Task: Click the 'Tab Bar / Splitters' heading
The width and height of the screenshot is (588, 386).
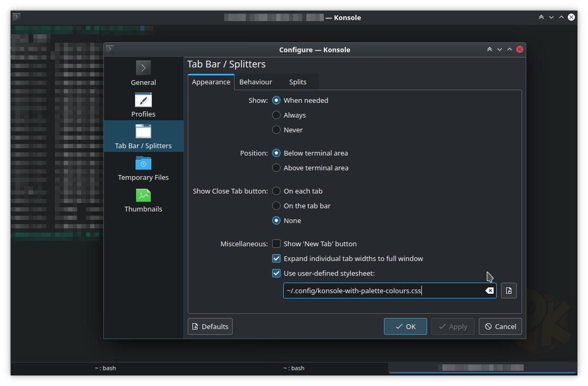Action: coord(227,64)
